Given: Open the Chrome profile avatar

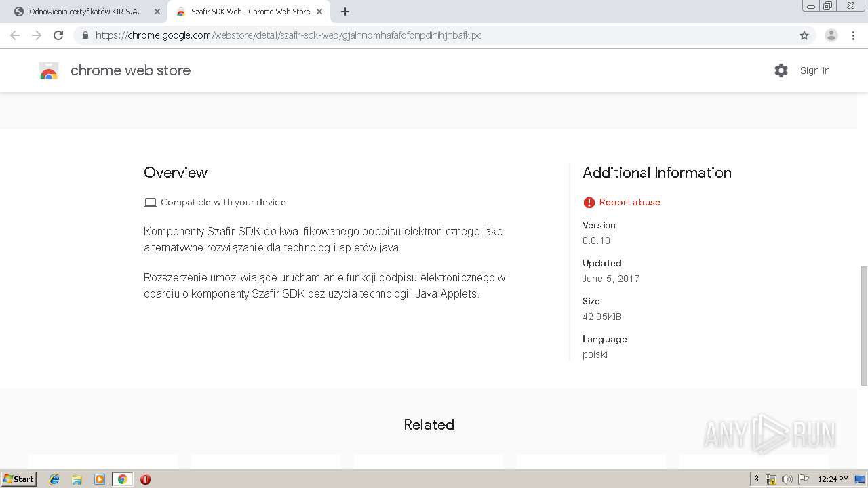Looking at the screenshot, I should point(831,35).
